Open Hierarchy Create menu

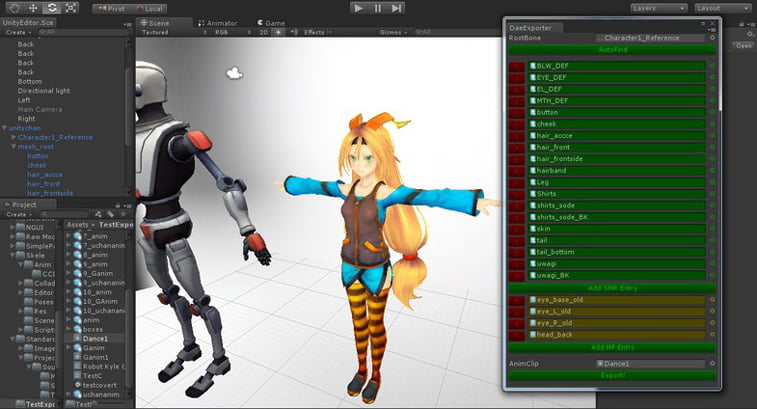click(19, 32)
